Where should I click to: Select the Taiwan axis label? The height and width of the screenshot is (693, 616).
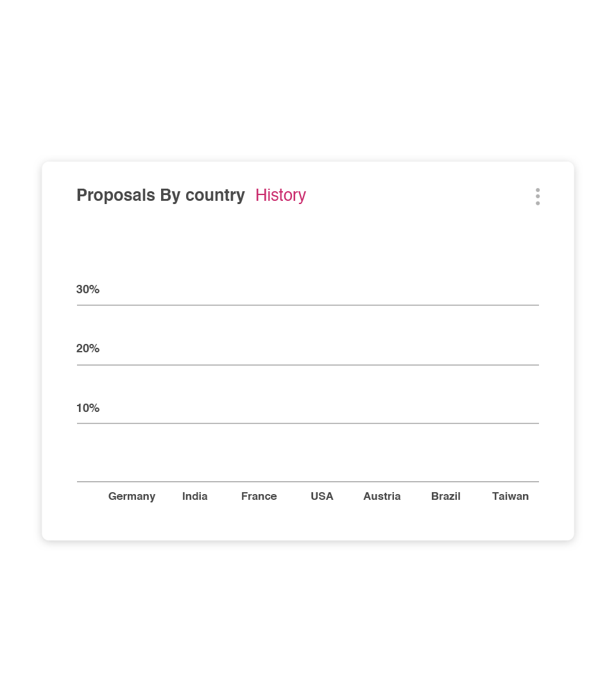[510, 496]
